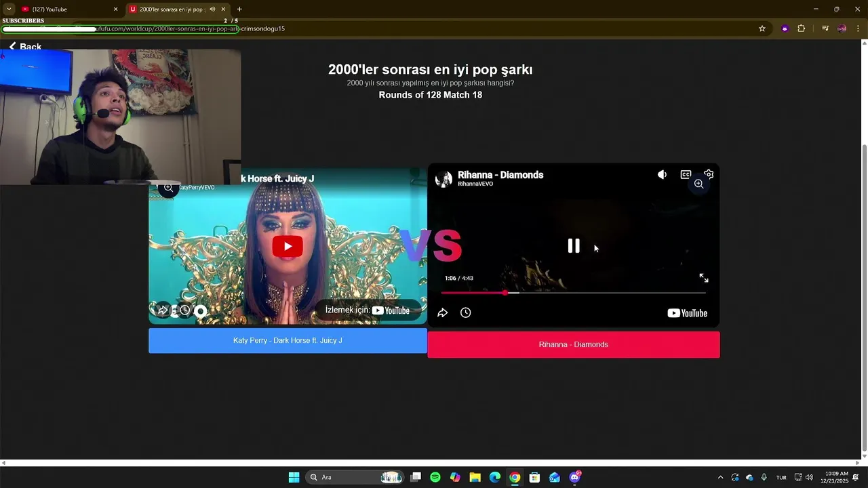This screenshot has height=488, width=868.
Task: Open YouTube logo on Rihanna player
Action: 687,313
